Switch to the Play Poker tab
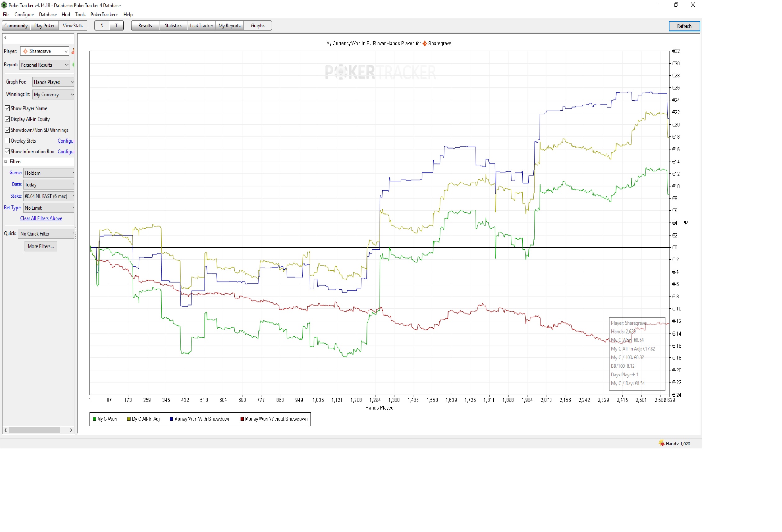782x532 pixels. tap(44, 25)
